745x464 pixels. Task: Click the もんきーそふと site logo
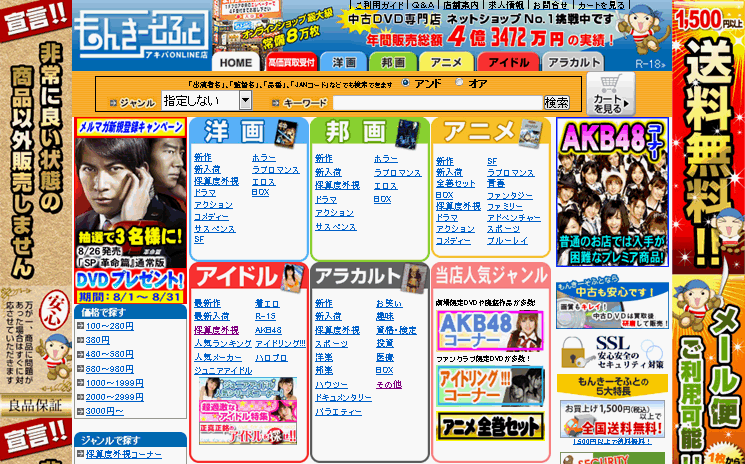(x=141, y=35)
